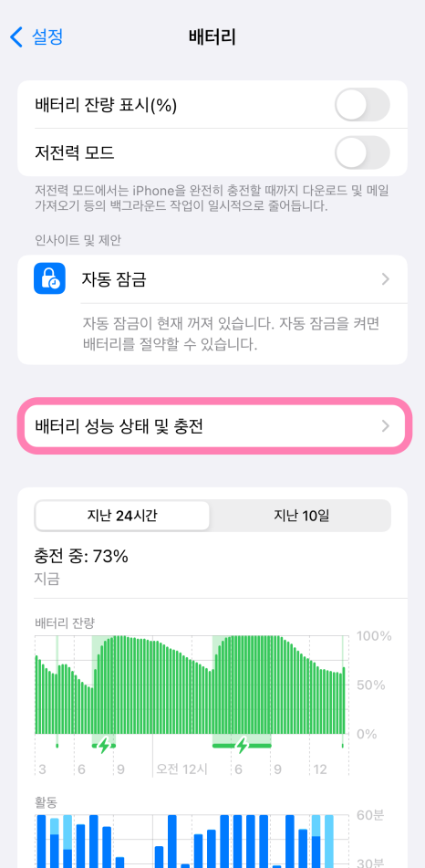Tap the 배터리 page title
The width and height of the screenshot is (425, 868).
coord(212,37)
